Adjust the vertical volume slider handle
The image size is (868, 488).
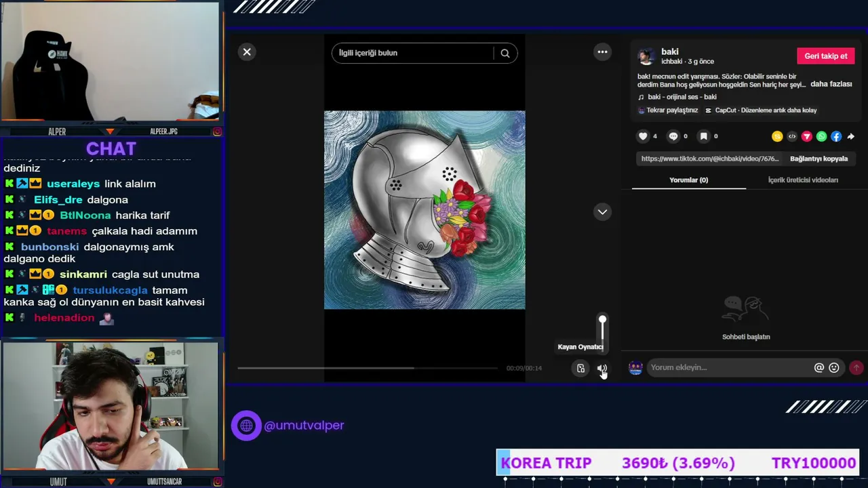click(x=602, y=319)
